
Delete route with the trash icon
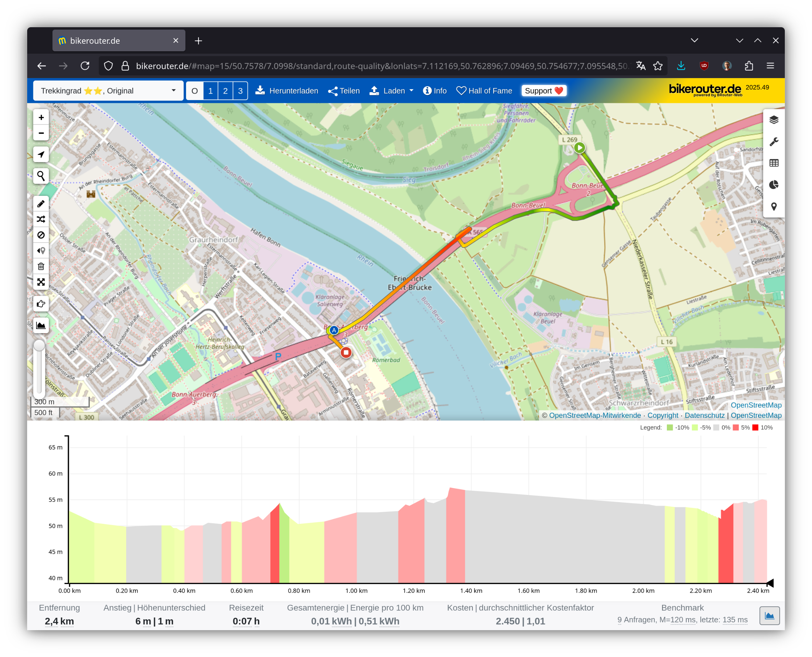point(41,266)
